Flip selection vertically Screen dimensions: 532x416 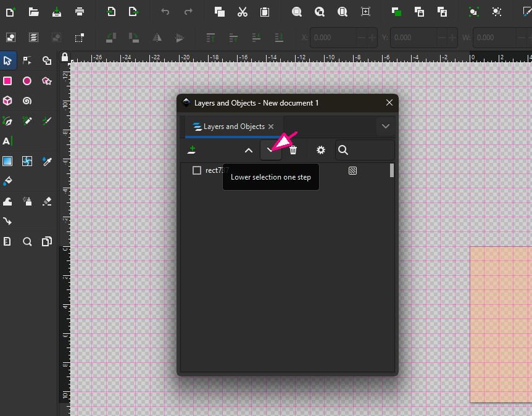(x=180, y=37)
